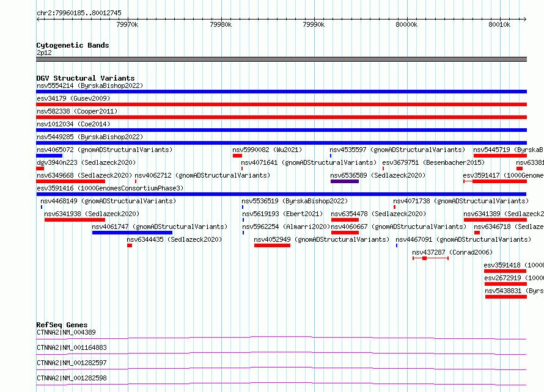
Task: Open nsv5962254 (Almarri2020) label
Action: tap(286, 227)
